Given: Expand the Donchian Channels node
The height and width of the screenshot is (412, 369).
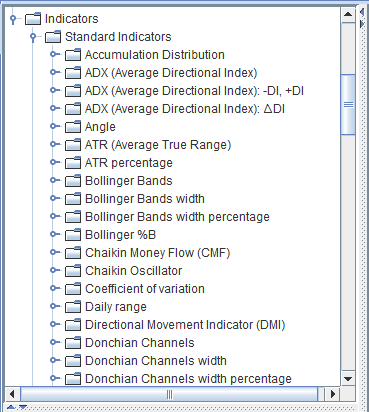Looking at the screenshot, I should (x=54, y=342).
